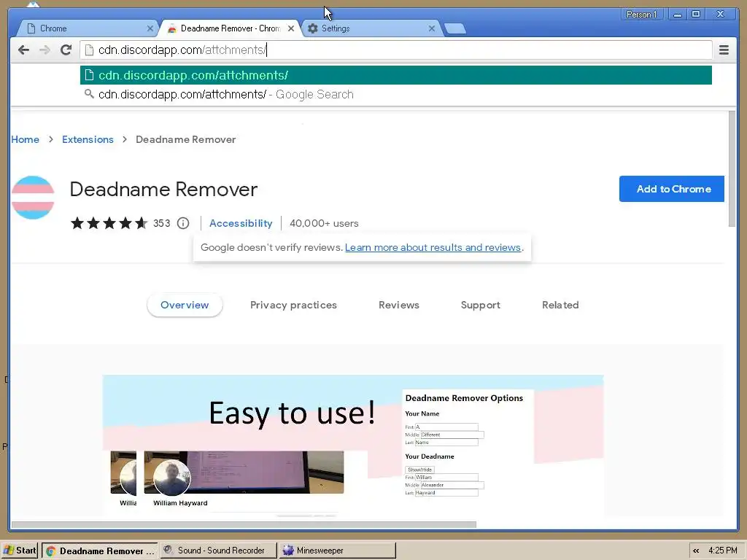The width and height of the screenshot is (747, 560).
Task: Click the 40,000+ users text
Action: (x=324, y=223)
